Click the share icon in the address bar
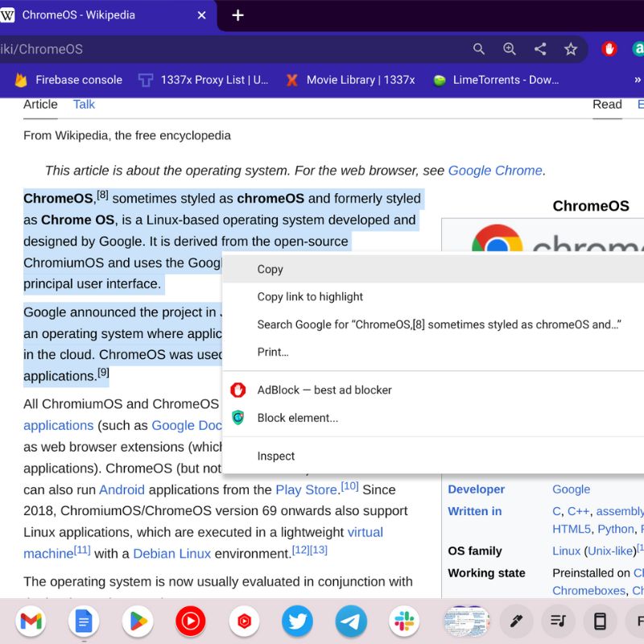The height and width of the screenshot is (644, 644). tap(540, 49)
